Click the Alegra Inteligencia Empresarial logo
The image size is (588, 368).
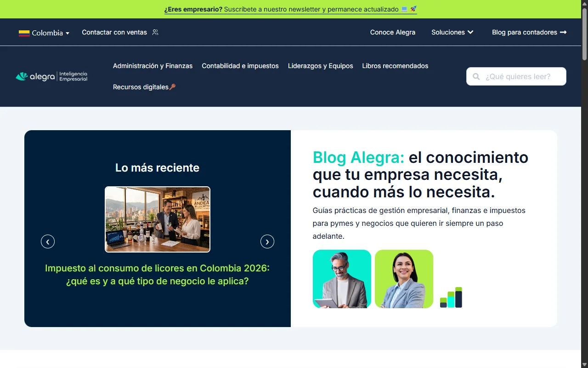point(51,76)
